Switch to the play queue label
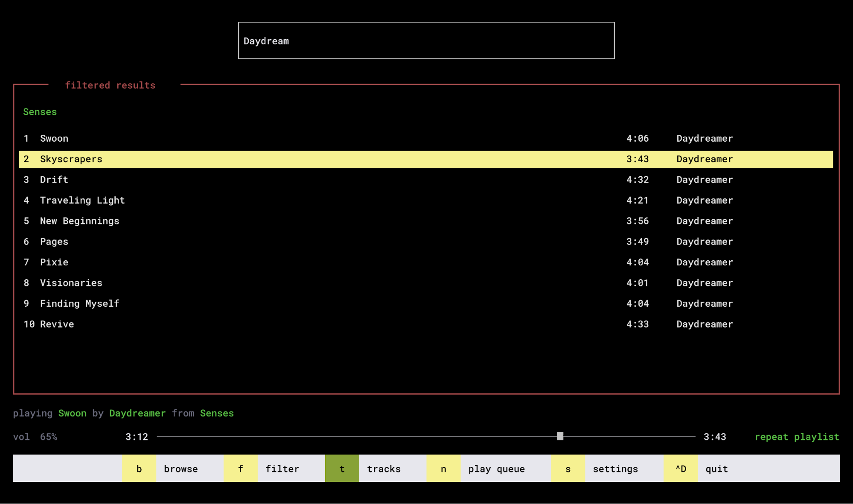853x504 pixels. [x=496, y=469]
